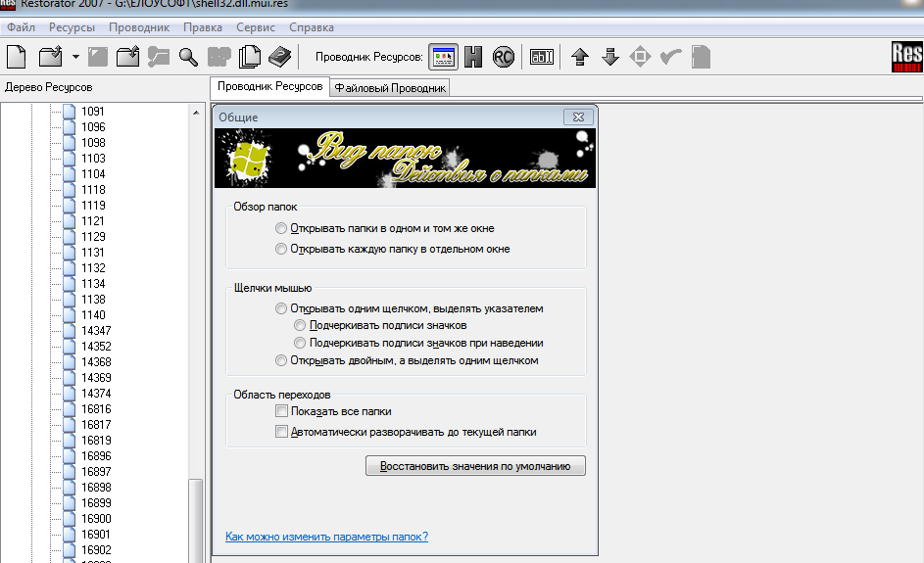Click the Move Up arrow icon

(580, 57)
